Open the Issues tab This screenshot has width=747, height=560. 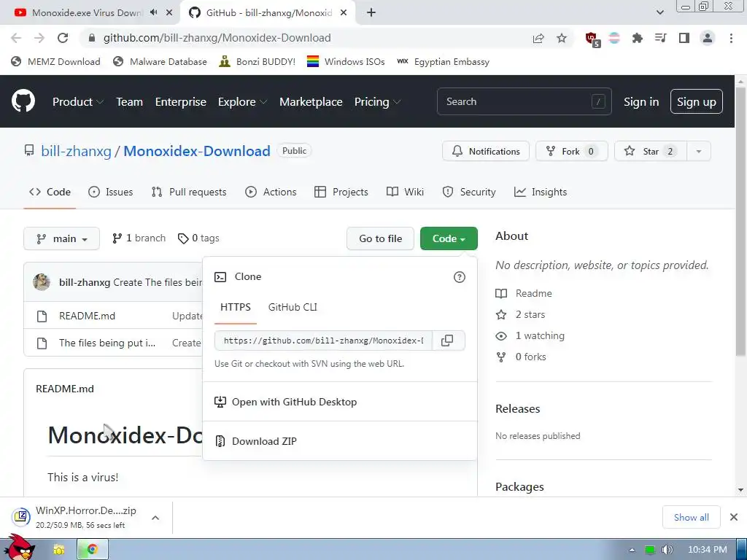click(111, 192)
